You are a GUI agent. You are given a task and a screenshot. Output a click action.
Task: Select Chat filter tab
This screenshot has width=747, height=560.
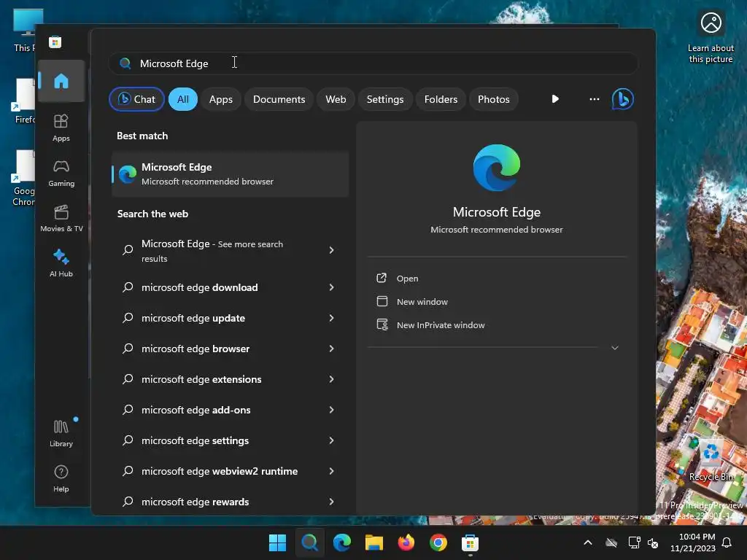[x=136, y=99]
